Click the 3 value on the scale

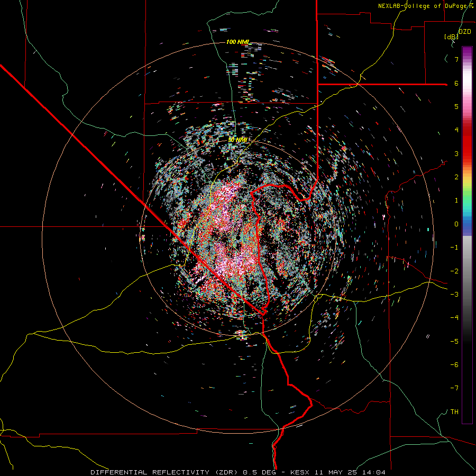[x=456, y=153]
